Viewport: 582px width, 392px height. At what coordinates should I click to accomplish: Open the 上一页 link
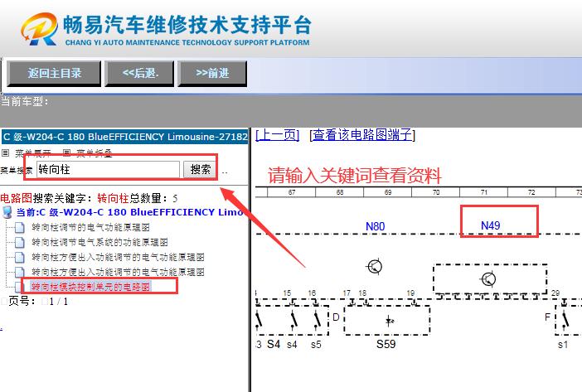[277, 134]
